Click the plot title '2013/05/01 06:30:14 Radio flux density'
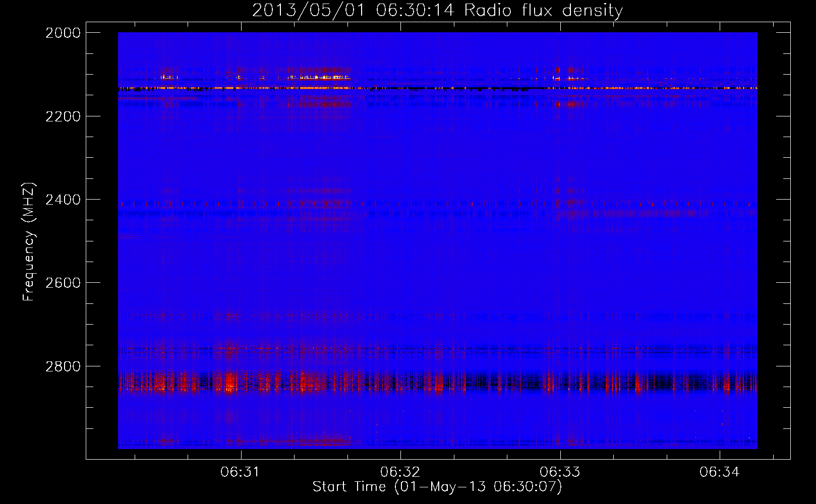 [437, 10]
